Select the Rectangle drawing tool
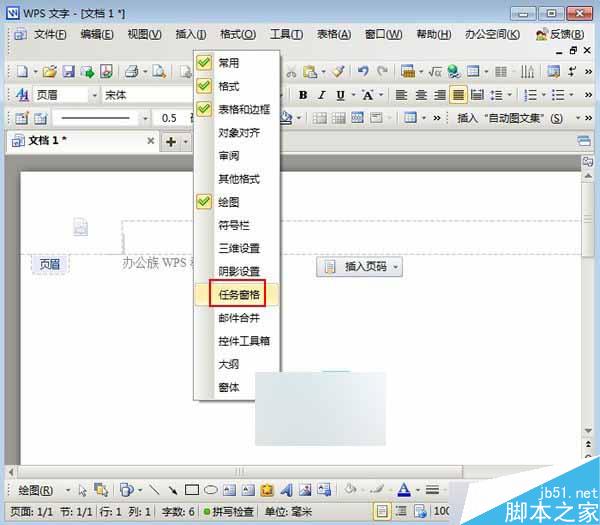 click(x=192, y=490)
